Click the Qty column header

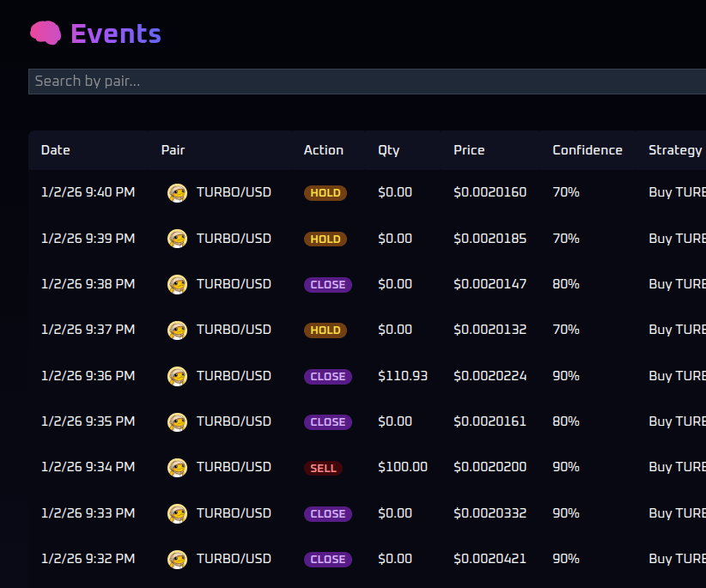click(388, 150)
